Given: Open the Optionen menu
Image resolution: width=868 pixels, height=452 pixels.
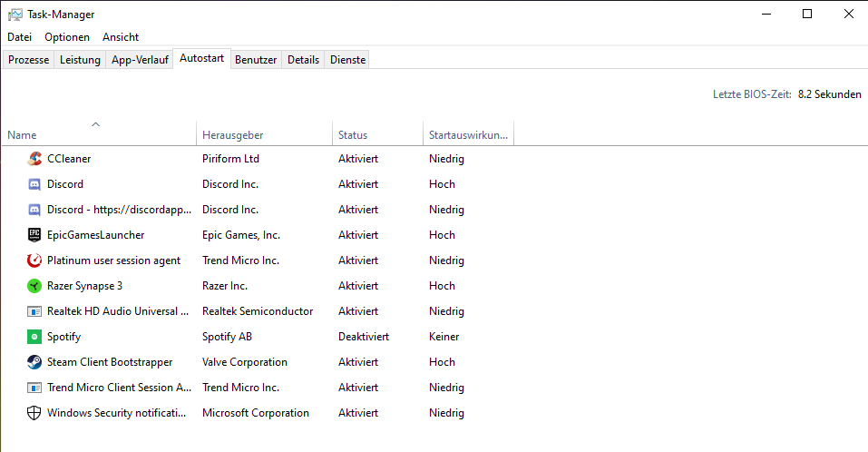Looking at the screenshot, I should coord(67,37).
